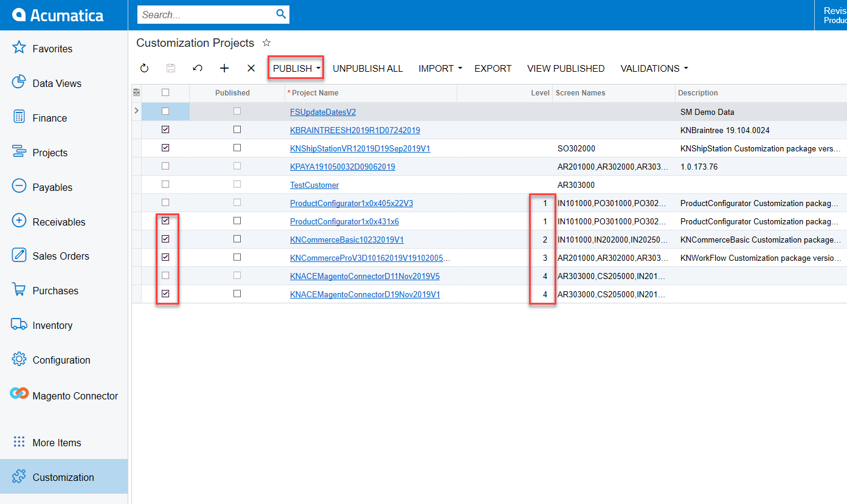Click VIEW PUBLISHED button

coord(566,68)
